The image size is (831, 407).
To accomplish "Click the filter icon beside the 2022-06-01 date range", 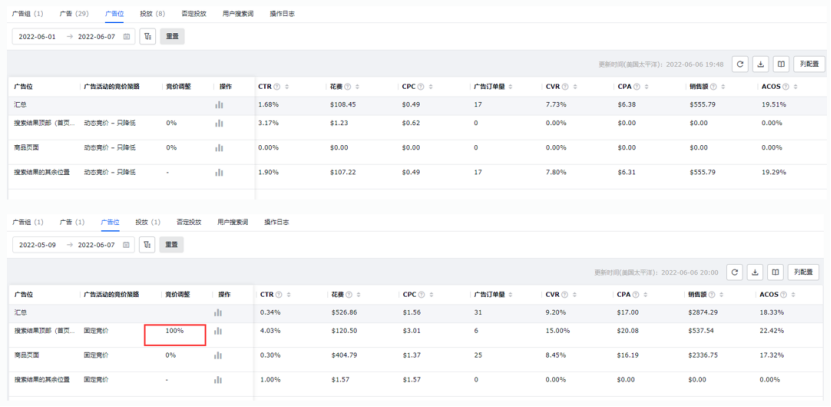I will point(148,37).
